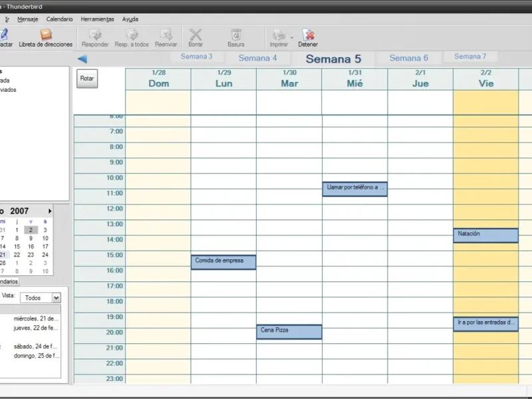This screenshot has width=532, height=399.
Task: Open the Ayuda menu
Action: pyautogui.click(x=130, y=19)
